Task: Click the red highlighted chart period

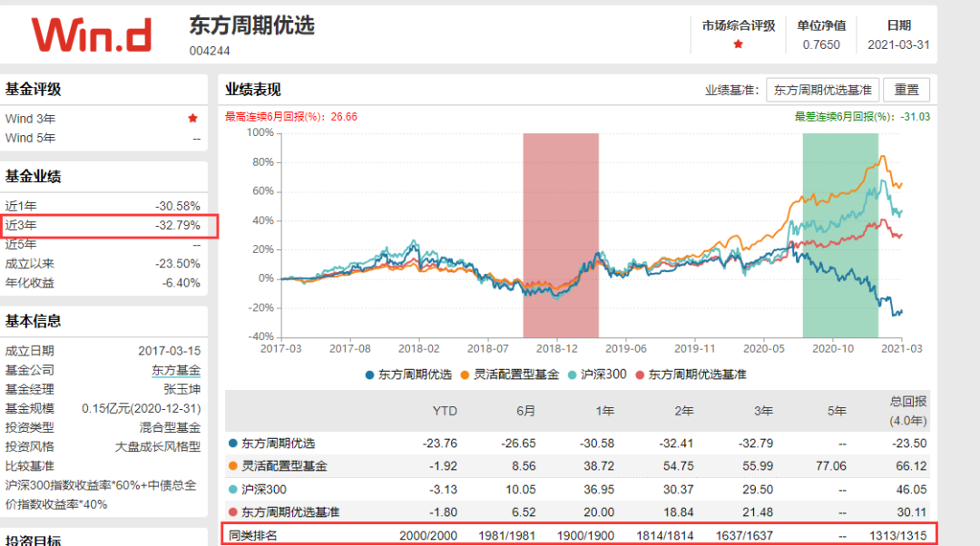Action: (x=561, y=235)
